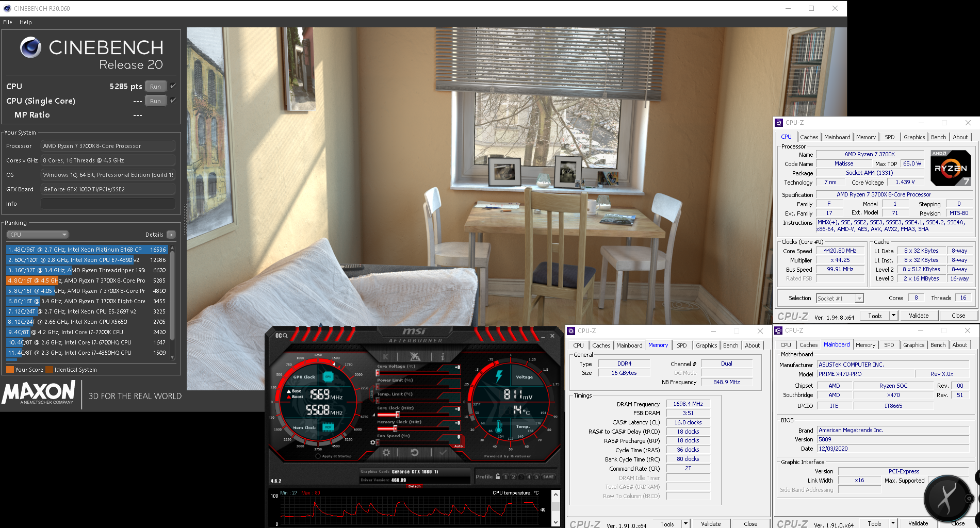Click the MAXON logo in Cinebench

(39, 393)
